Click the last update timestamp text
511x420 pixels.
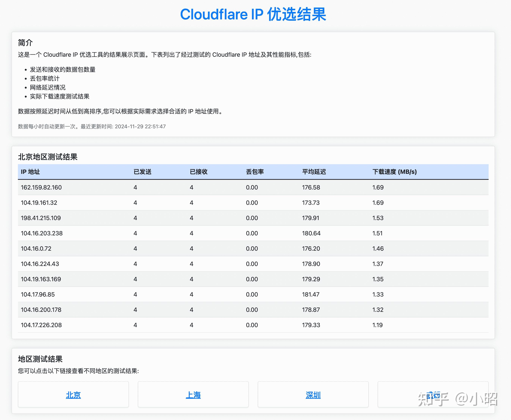[91, 126]
